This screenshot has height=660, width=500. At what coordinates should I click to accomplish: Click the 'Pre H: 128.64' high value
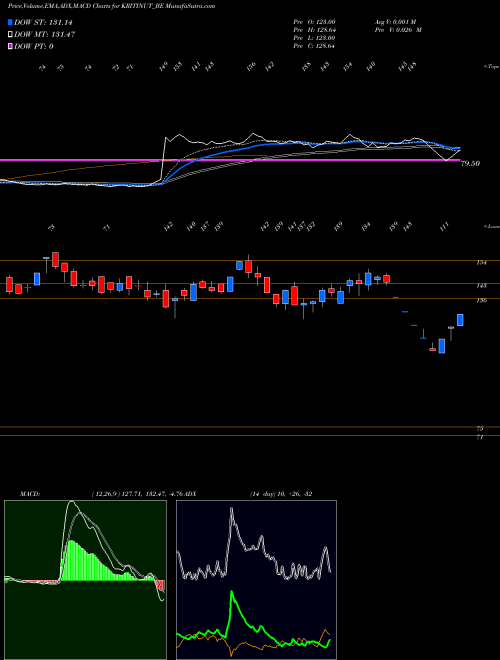click(314, 30)
